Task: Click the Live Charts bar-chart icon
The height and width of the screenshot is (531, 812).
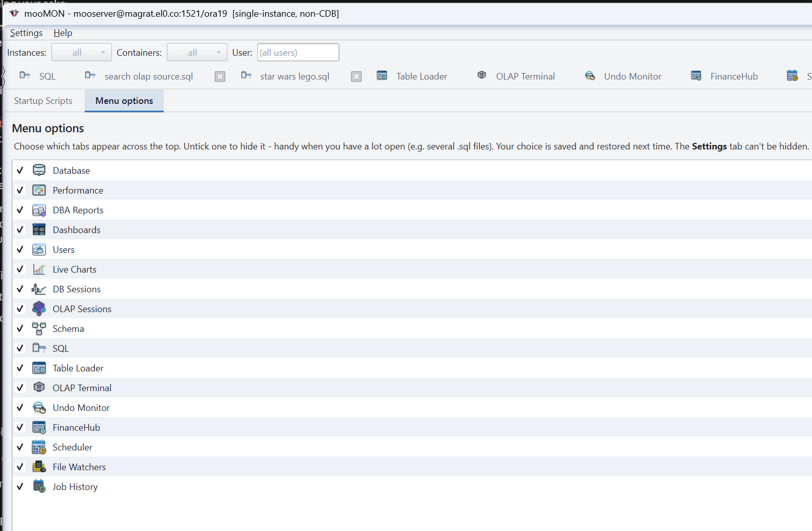Action: 39,269
